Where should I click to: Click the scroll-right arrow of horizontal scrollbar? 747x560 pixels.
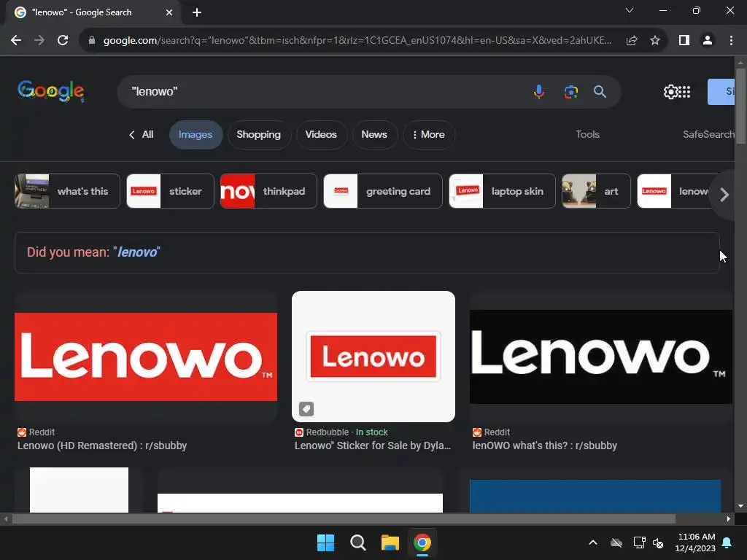729,518
